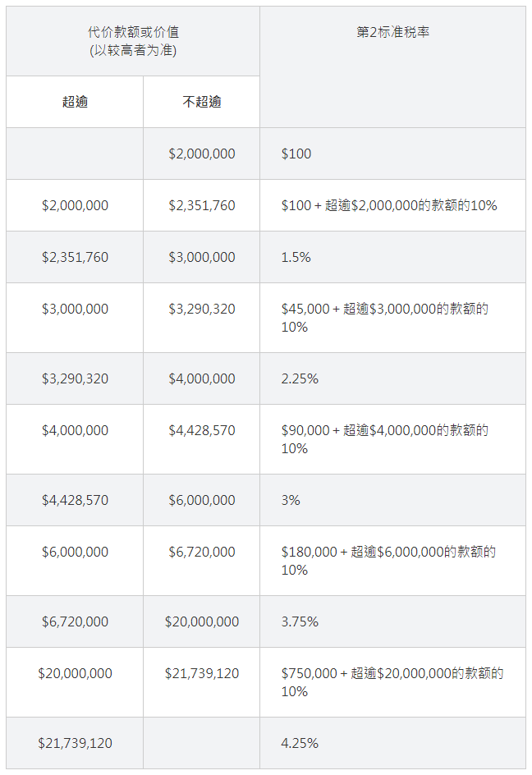Screen dimensions: 532x775
Task: Select the 超逾 subheader cell
Action: [x=75, y=102]
